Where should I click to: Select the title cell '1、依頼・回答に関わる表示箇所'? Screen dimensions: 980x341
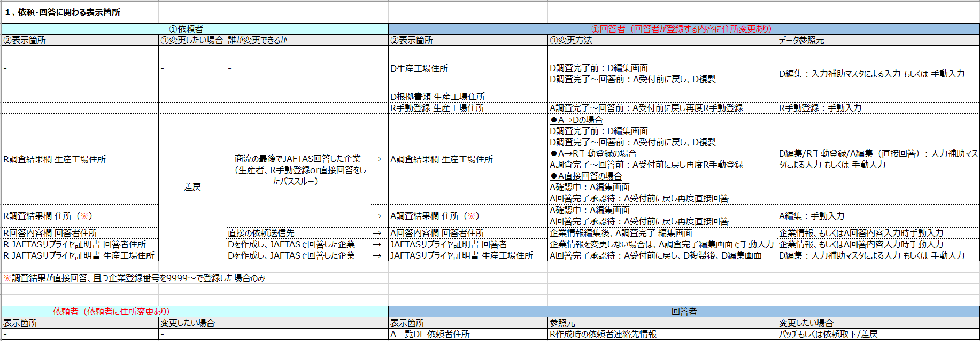pos(63,12)
